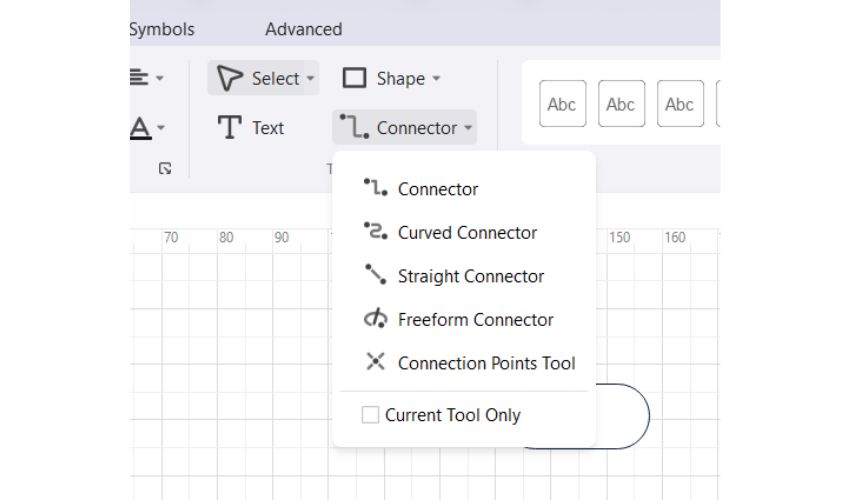This screenshot has width=850, height=500.
Task: Select the Curved Connector icon
Action: click(x=375, y=232)
